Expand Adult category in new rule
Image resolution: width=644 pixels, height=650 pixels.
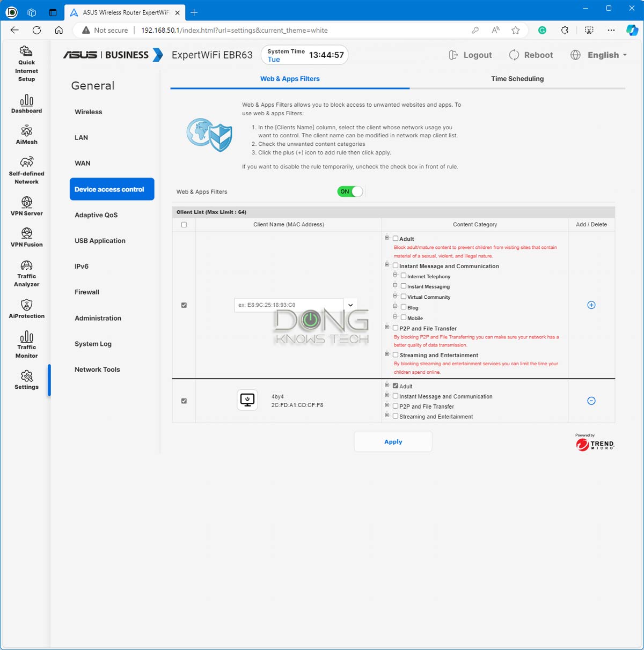click(x=387, y=237)
